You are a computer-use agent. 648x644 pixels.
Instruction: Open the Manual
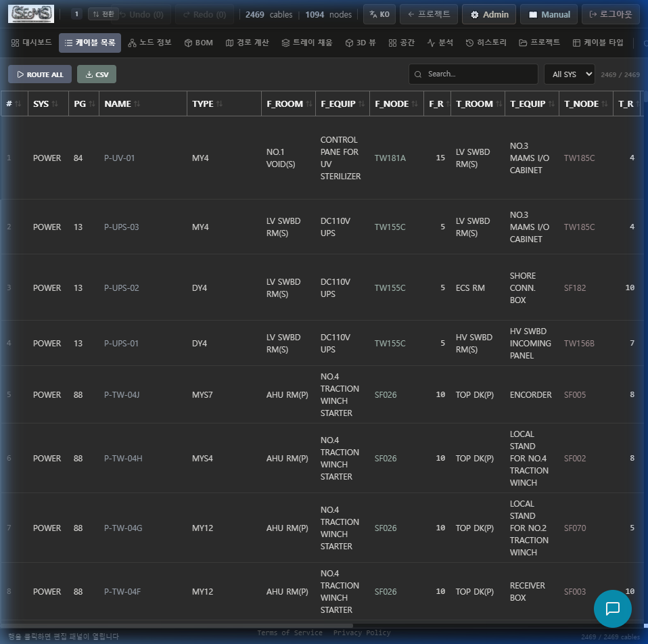click(549, 14)
